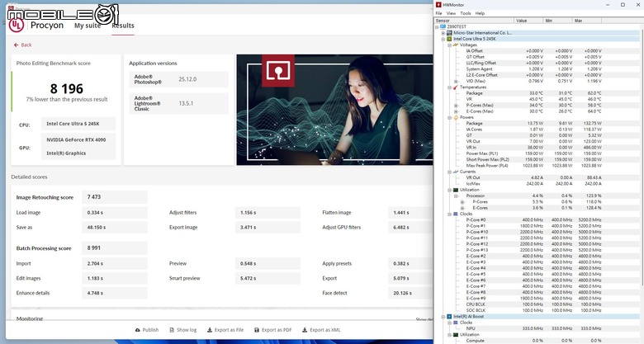Expand the Micro-Star International node

point(443,33)
